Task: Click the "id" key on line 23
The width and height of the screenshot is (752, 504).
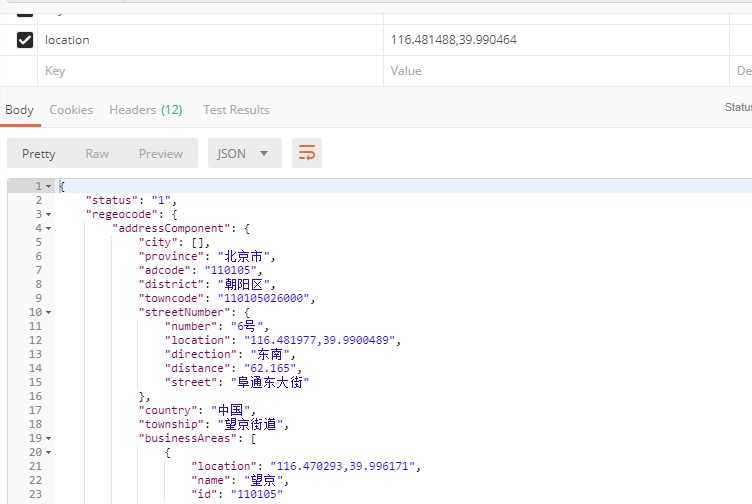Action: 204,494
